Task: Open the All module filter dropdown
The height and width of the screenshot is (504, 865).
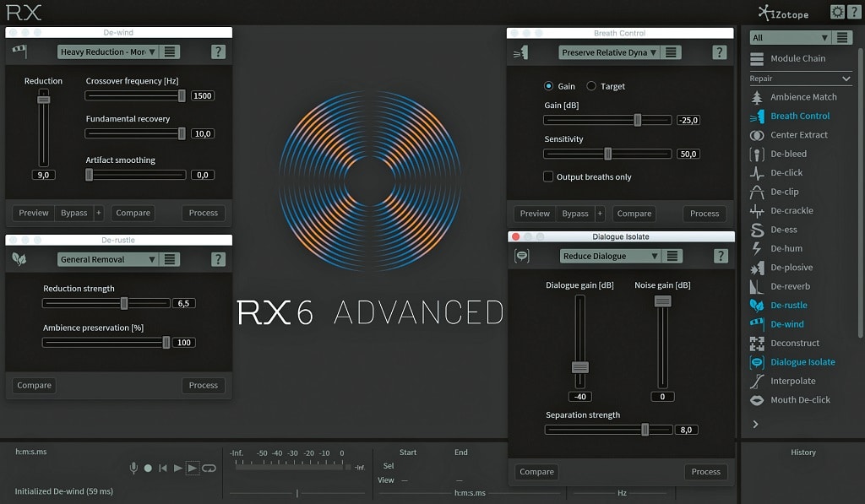Action: tap(791, 37)
